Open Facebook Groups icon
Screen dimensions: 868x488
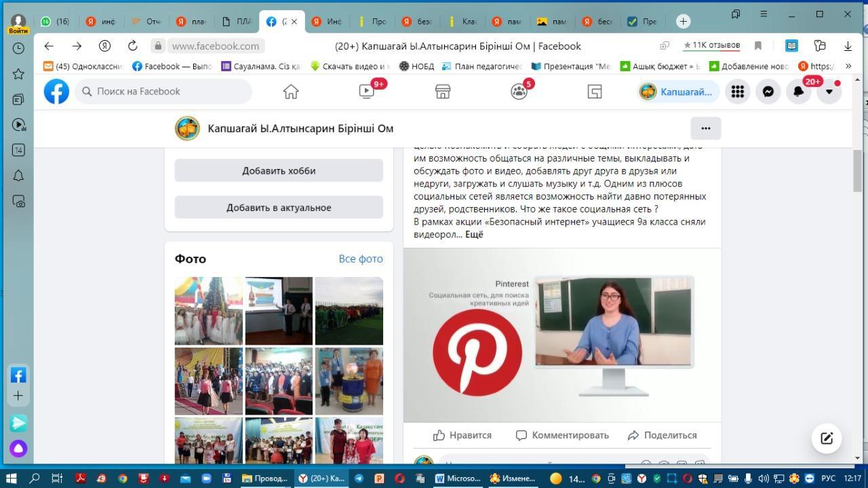(519, 92)
